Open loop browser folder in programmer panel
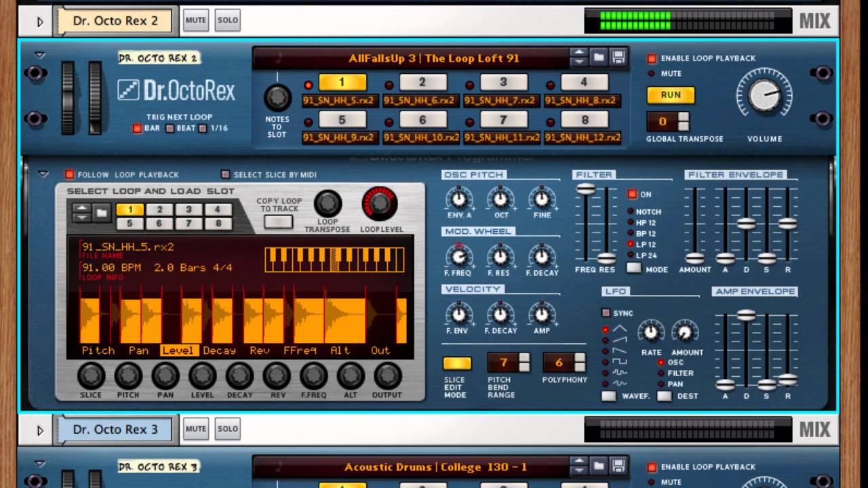This screenshot has height=488, width=868. (x=102, y=213)
